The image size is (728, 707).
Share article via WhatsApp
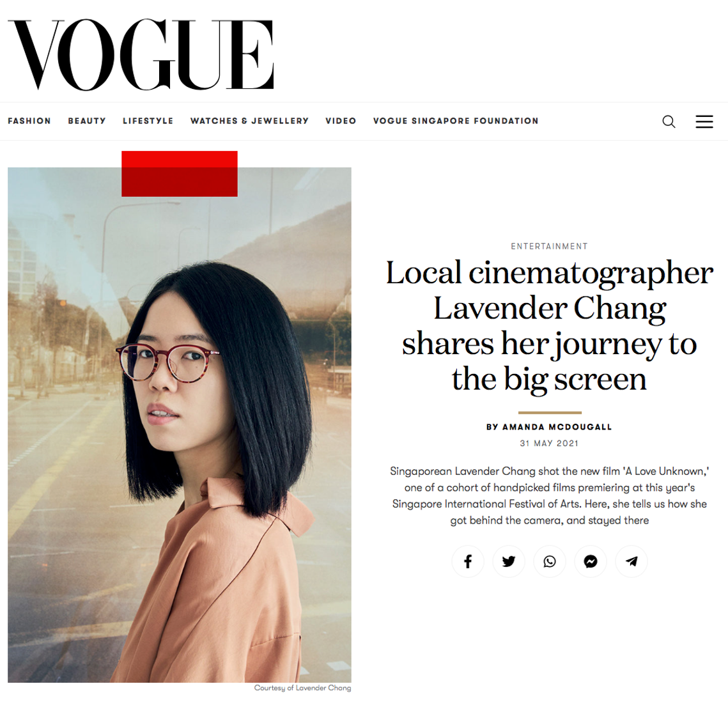[x=550, y=561]
